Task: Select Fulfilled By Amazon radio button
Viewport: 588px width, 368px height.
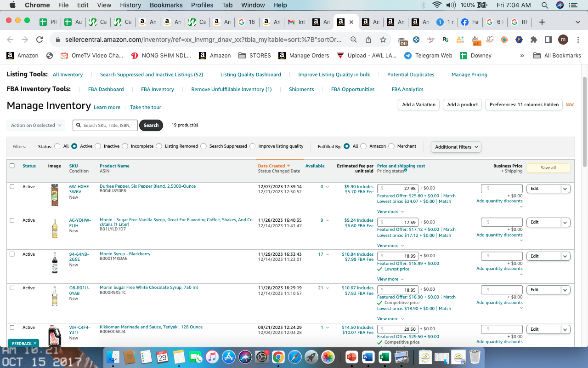Action: pos(363,146)
